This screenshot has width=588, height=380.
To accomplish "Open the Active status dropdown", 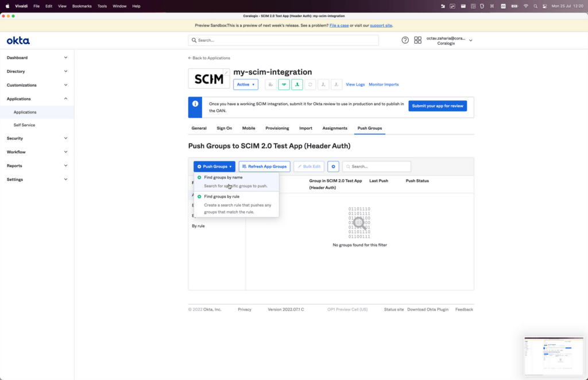I will pyautogui.click(x=246, y=84).
